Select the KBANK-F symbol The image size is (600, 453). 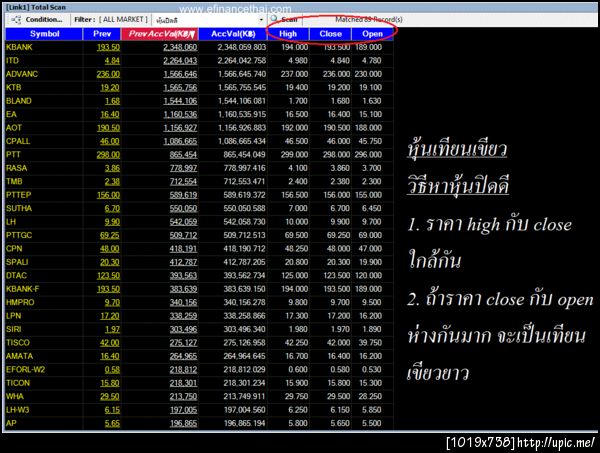23,289
